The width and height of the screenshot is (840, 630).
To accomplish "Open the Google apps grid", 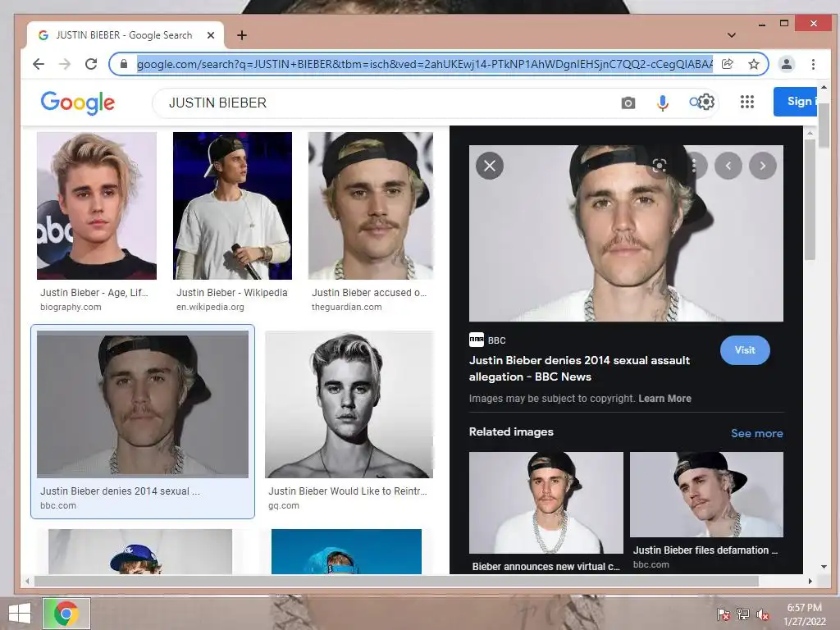I will [746, 102].
